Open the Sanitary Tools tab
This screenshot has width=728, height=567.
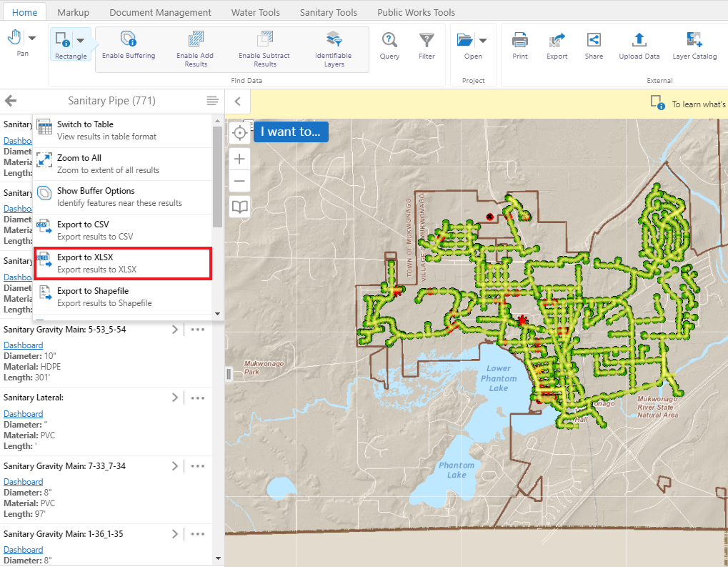click(x=329, y=12)
